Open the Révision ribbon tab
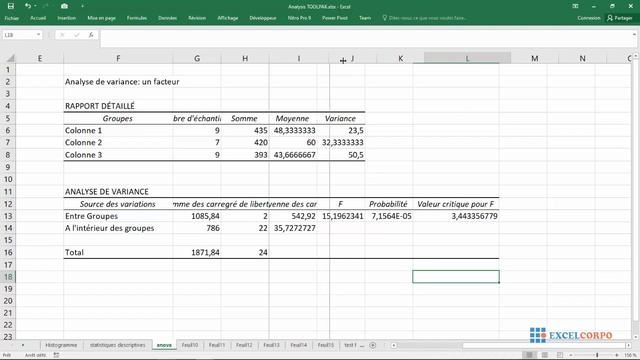This screenshot has height=360, width=640. (197, 18)
